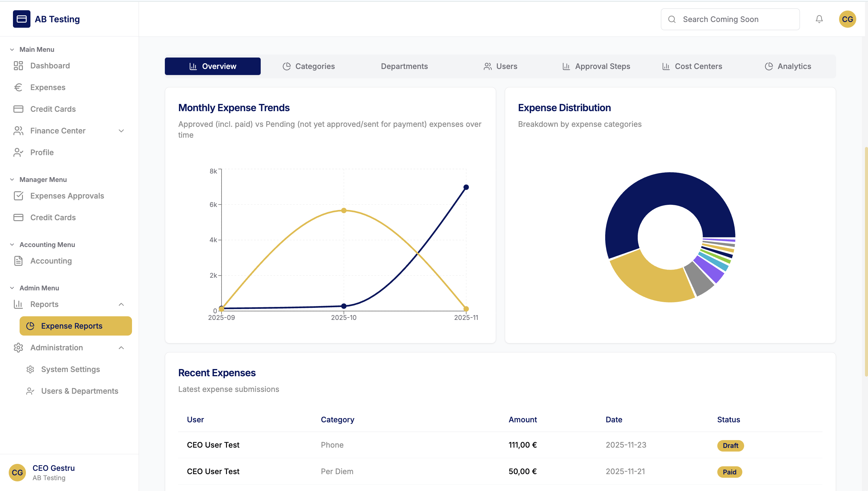The height and width of the screenshot is (491, 868).
Task: Select the Expenses euro icon
Action: click(19, 87)
